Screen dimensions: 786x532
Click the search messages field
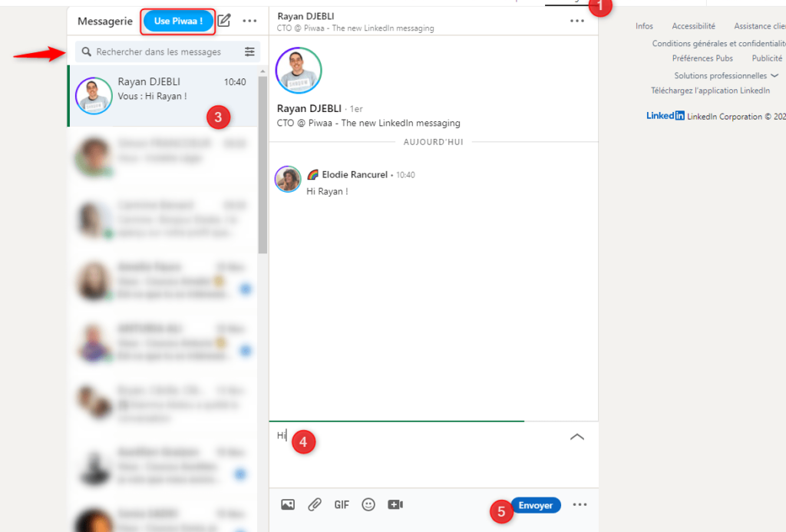(167, 51)
